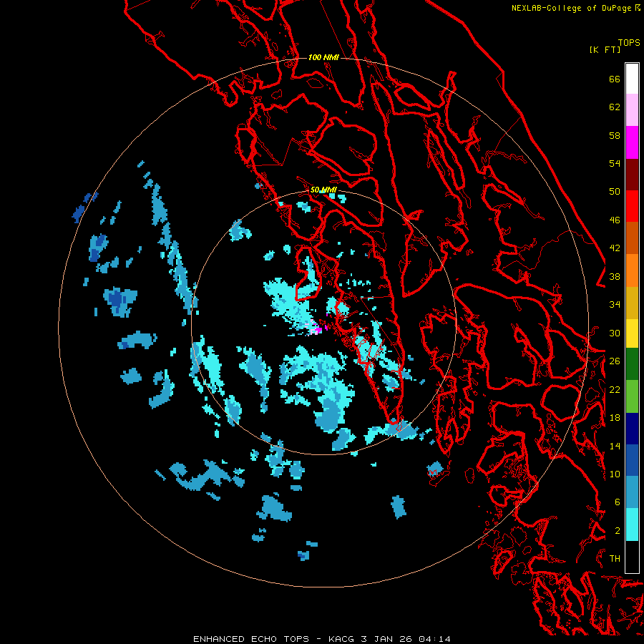The height and width of the screenshot is (644, 644).
Task: Click the 58 legend value
Action: (615, 135)
